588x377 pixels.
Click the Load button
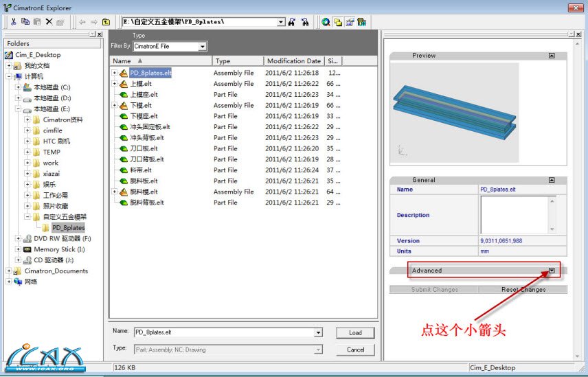pos(355,332)
